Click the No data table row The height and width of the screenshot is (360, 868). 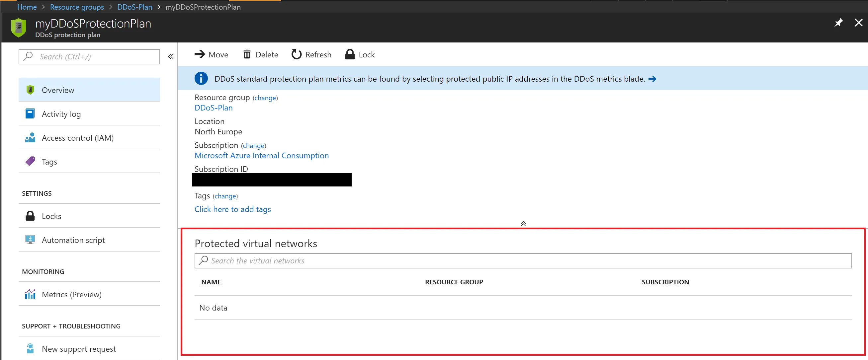pos(523,308)
